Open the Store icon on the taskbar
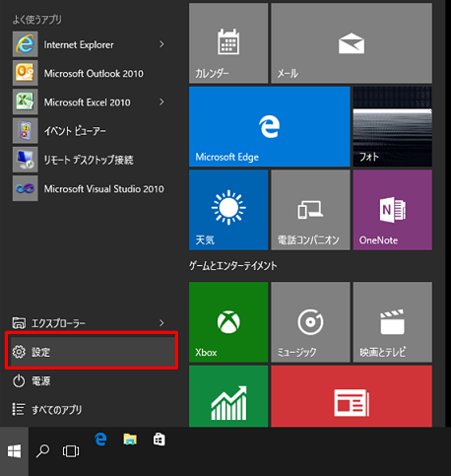The image size is (451, 476). [160, 440]
